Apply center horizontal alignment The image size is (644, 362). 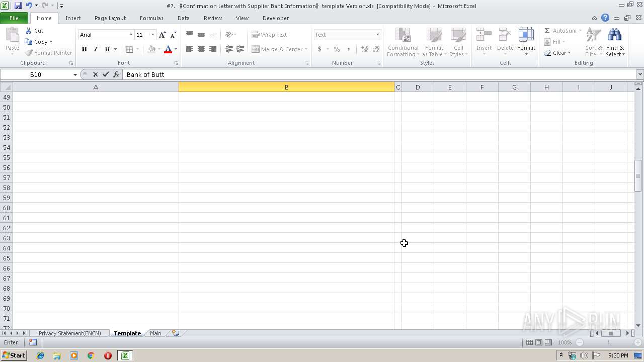click(201, 49)
